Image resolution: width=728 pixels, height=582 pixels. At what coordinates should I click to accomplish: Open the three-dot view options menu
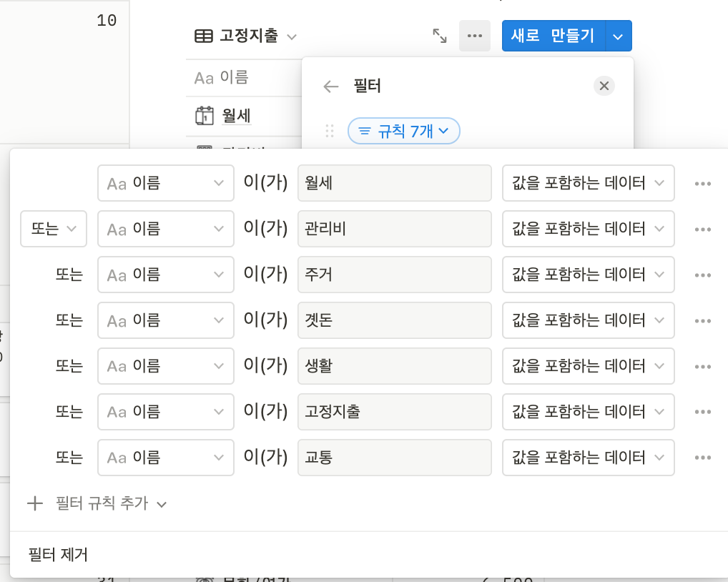475,36
